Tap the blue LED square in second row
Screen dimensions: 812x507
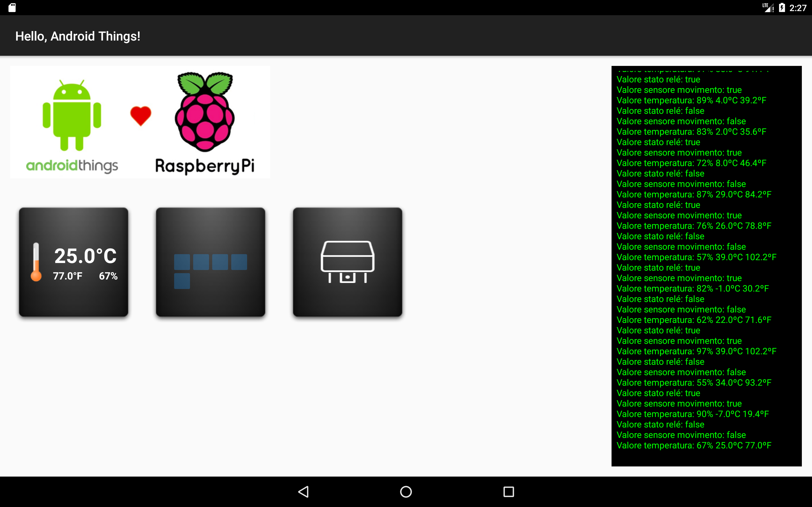coord(182,281)
